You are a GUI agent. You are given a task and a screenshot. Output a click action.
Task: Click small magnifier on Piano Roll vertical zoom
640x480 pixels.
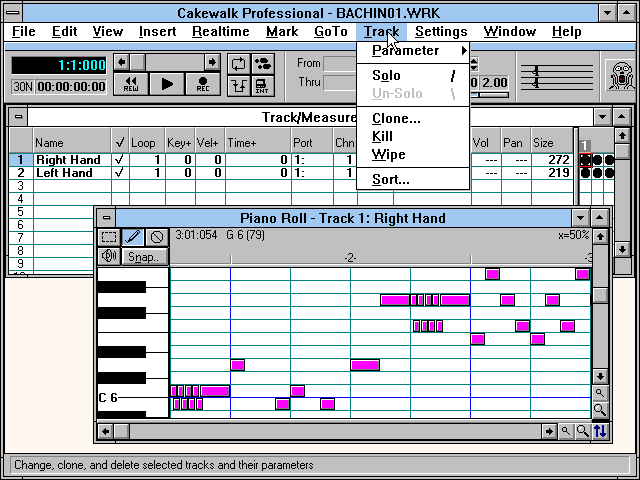pyautogui.click(x=600, y=393)
